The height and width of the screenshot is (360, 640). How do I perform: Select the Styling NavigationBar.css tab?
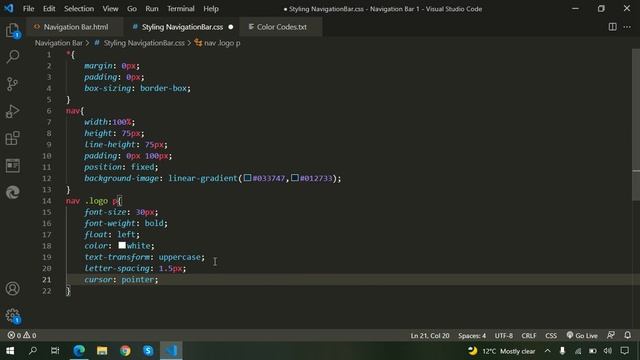pyautogui.click(x=182, y=27)
